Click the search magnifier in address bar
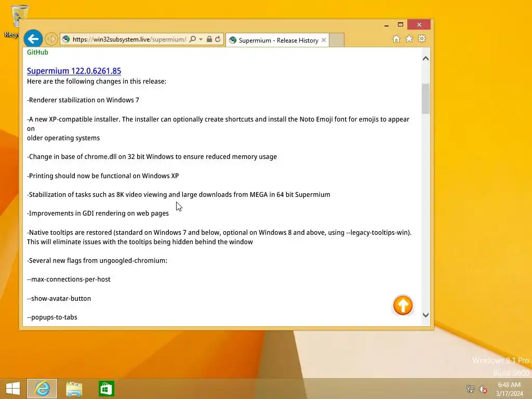532x399 pixels. 192,39
